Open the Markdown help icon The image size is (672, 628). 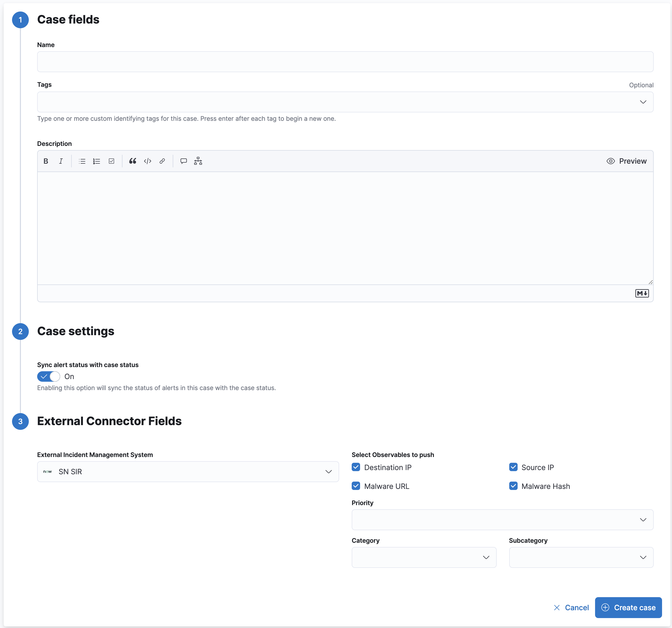click(642, 293)
